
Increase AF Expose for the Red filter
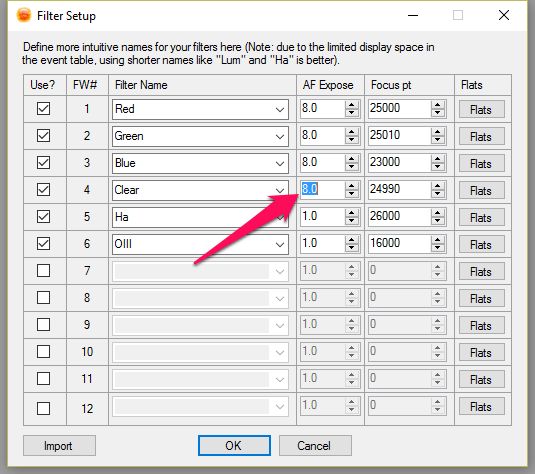pos(351,105)
